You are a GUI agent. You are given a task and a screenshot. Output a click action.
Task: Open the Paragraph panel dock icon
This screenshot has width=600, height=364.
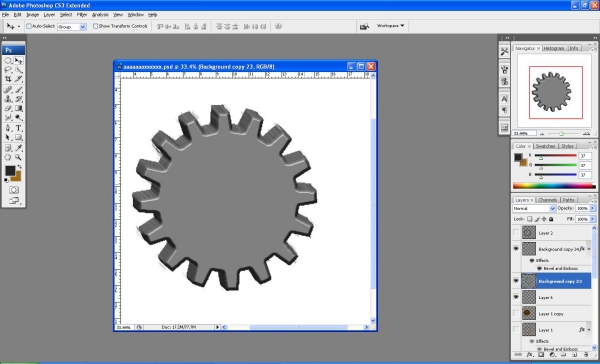tap(504, 110)
